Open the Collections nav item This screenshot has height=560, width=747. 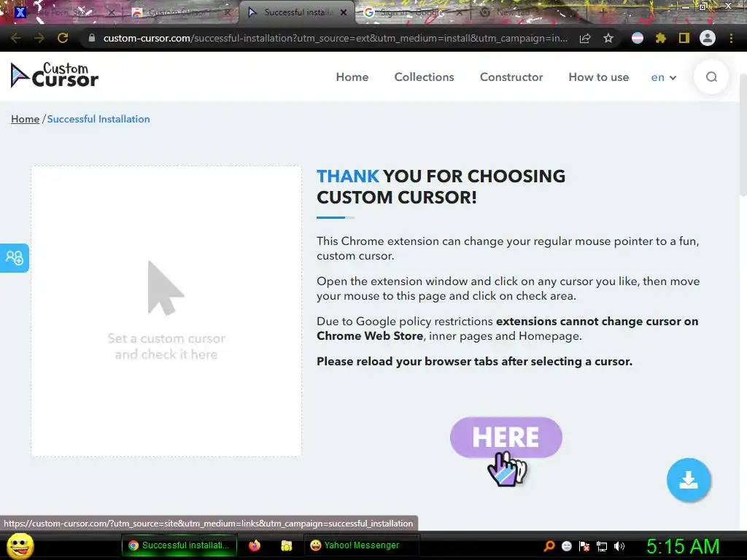(x=424, y=77)
